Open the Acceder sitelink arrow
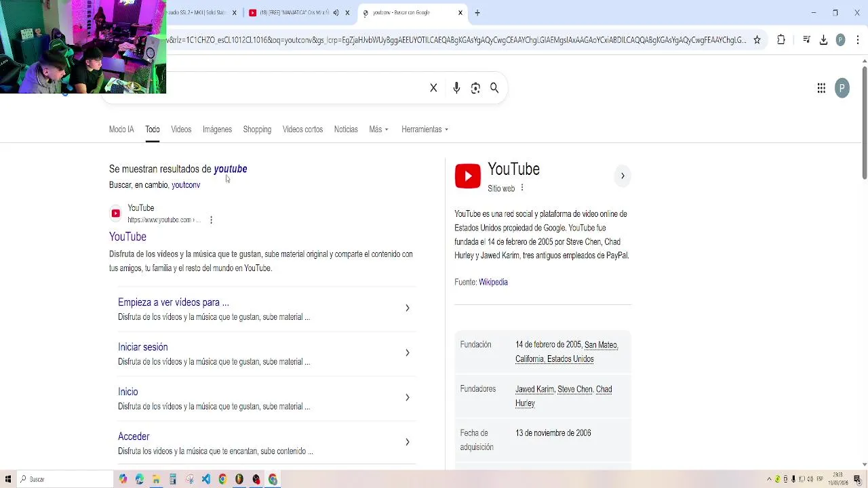 click(407, 442)
